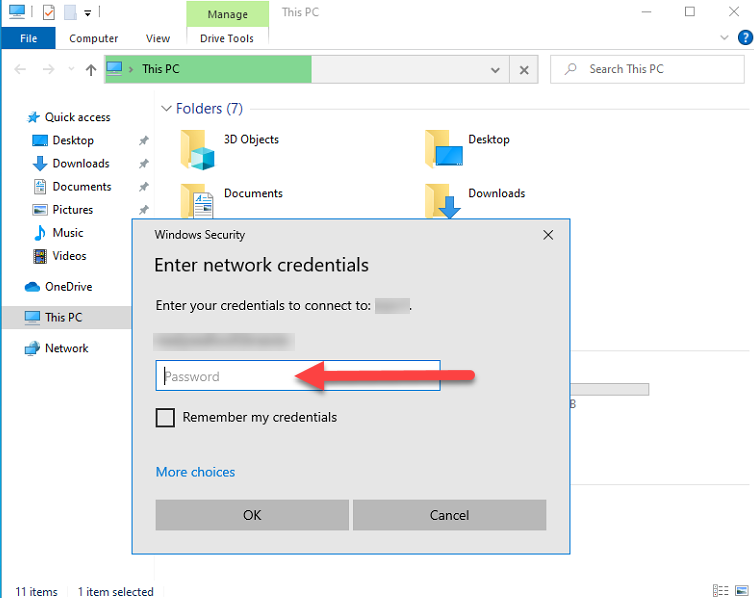754x598 pixels.
Task: Select the 3D Objects folder icon
Action: click(x=197, y=150)
